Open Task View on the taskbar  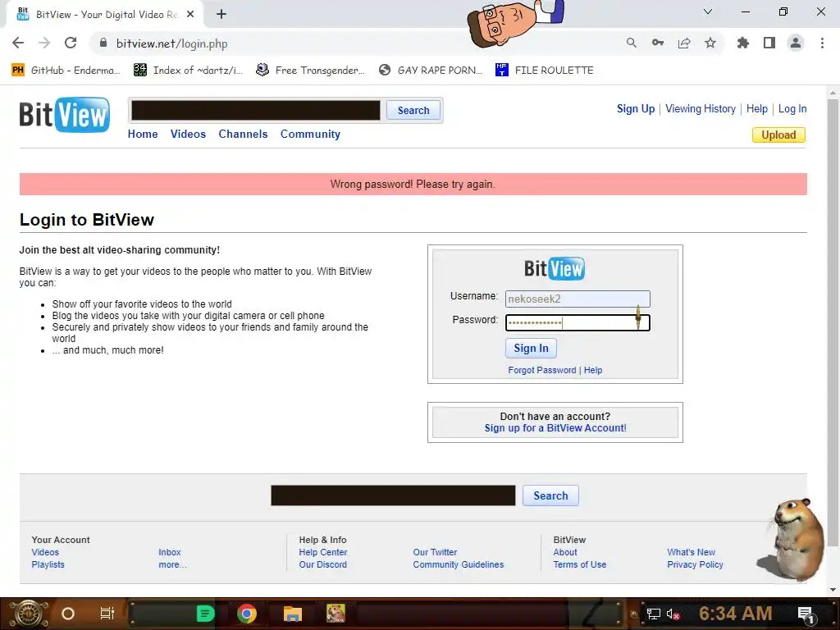pos(107,614)
